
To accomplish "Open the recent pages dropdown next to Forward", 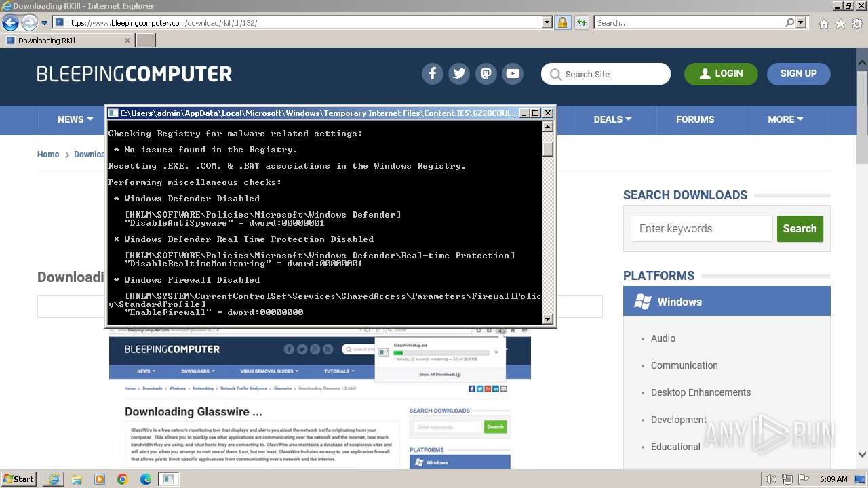I will [44, 23].
